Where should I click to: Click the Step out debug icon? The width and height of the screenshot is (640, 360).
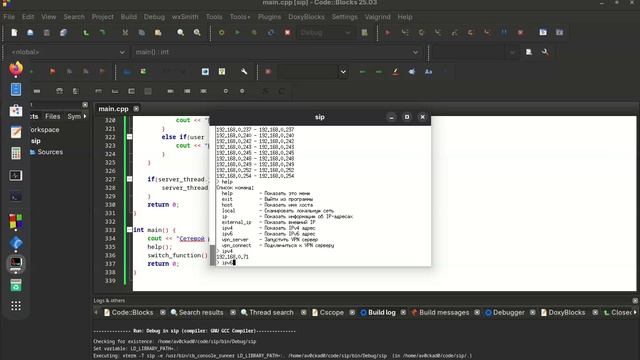click(x=454, y=33)
